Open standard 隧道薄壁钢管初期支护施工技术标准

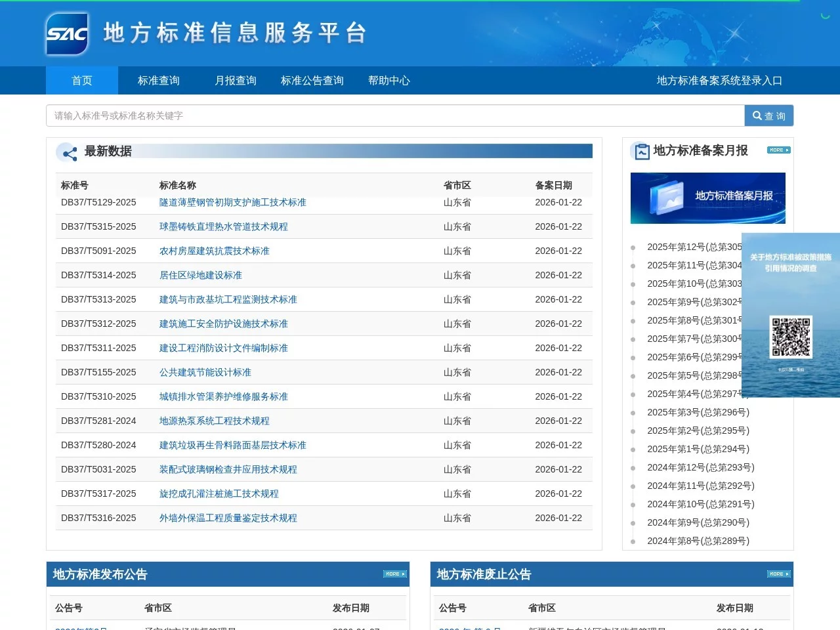pos(234,202)
